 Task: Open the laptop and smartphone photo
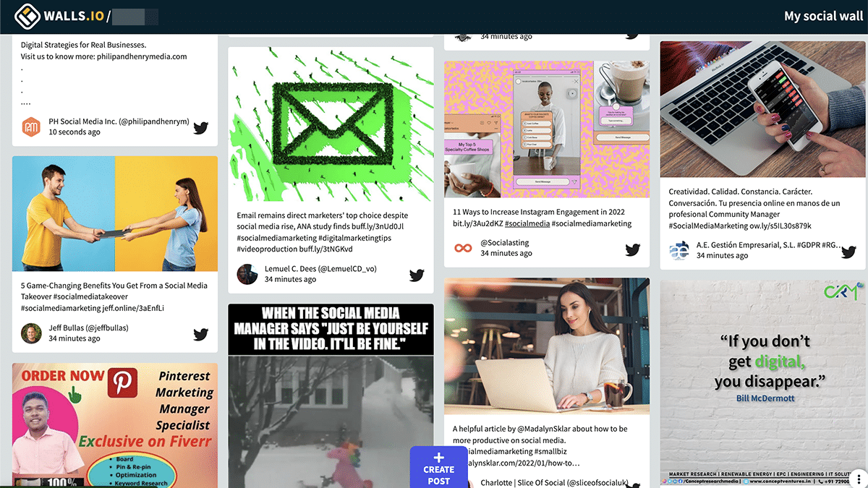[x=763, y=110]
